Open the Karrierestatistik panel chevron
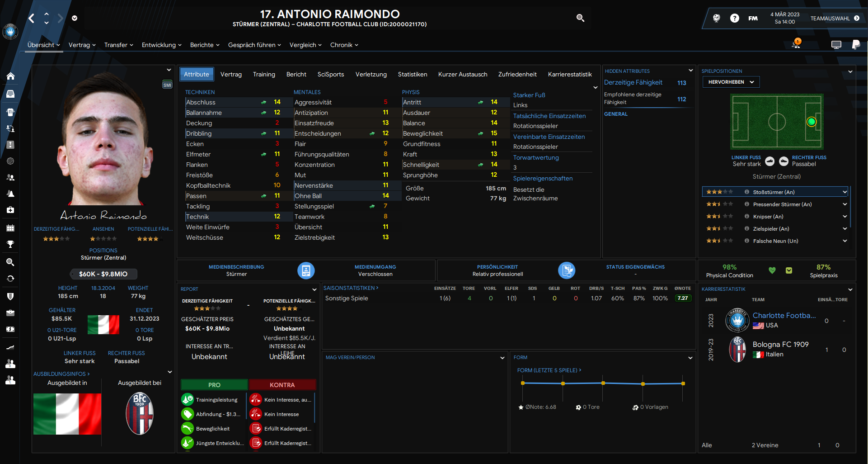 pyautogui.click(x=850, y=289)
